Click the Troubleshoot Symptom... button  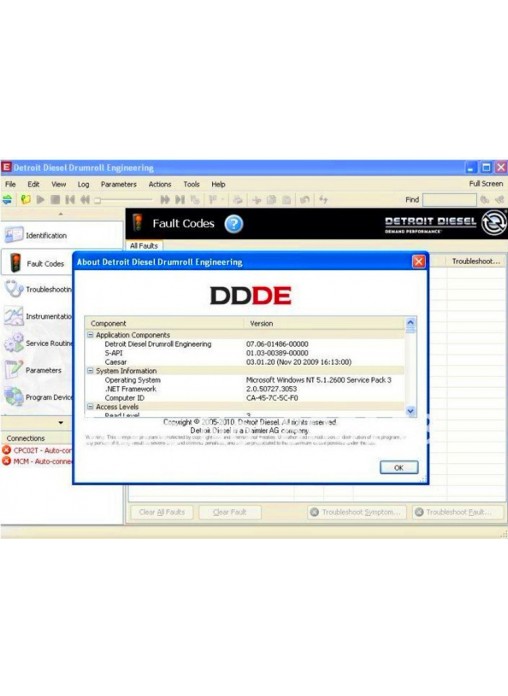pos(357,512)
